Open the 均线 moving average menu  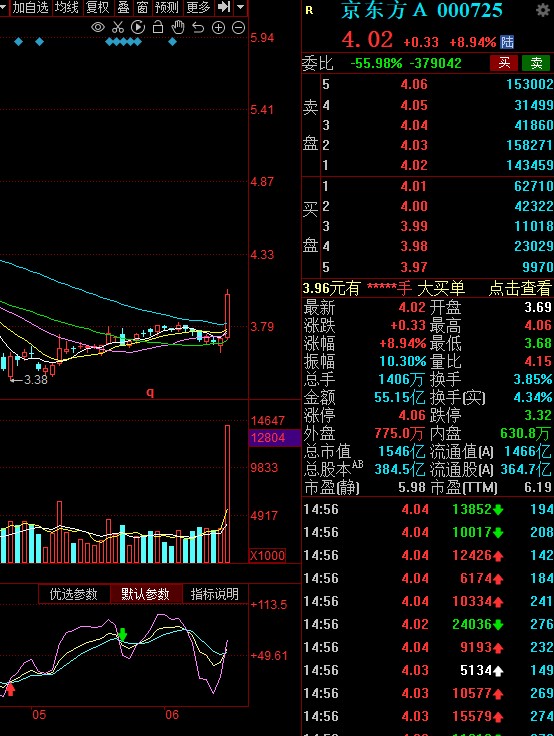tap(66, 7)
